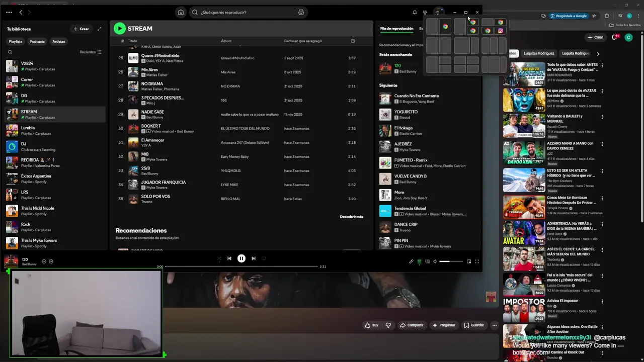The width and height of the screenshot is (644, 362).
Task: Open Correr playlist in library
Action: pos(55,82)
